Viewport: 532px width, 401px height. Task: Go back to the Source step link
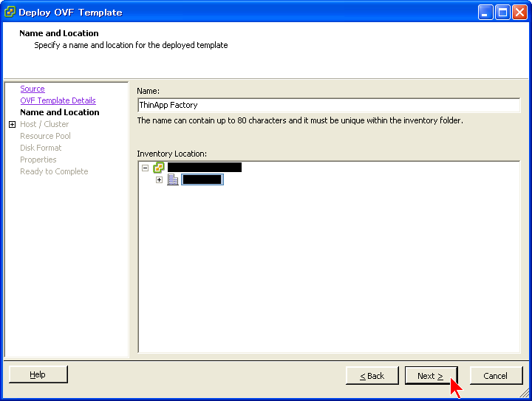pos(33,89)
